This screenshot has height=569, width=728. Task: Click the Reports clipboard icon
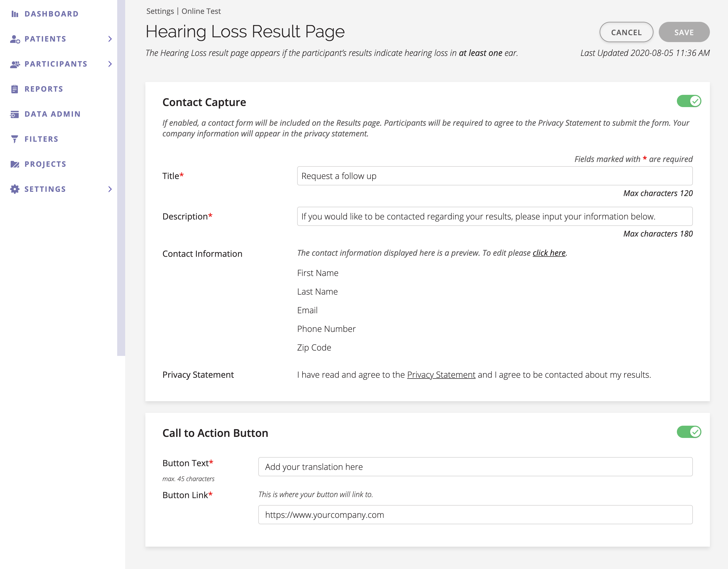click(15, 89)
